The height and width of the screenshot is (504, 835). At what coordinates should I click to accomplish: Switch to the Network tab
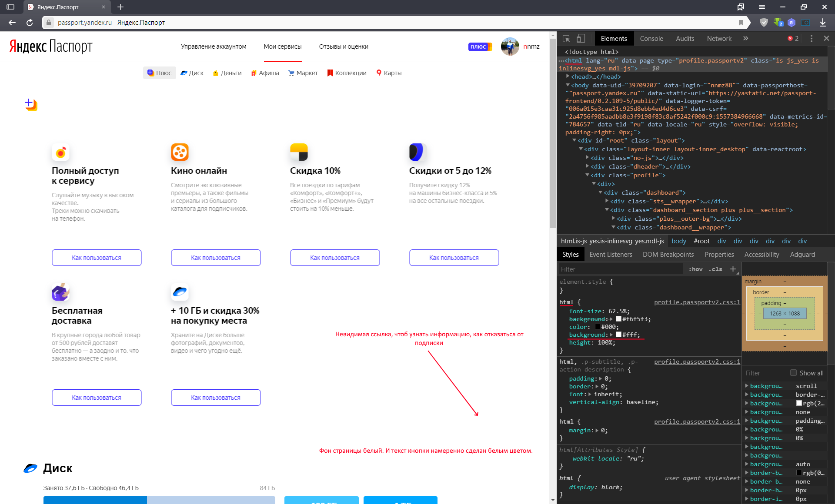click(719, 39)
